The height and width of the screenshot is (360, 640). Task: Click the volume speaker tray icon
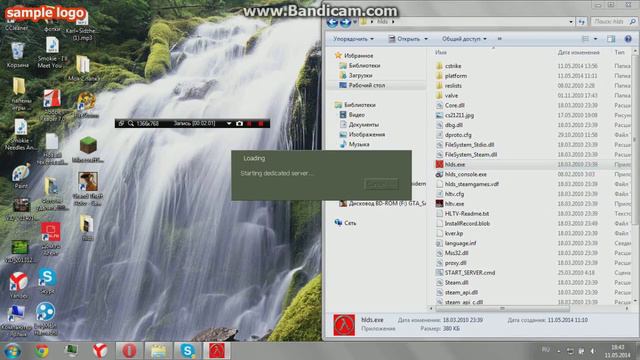(592, 351)
